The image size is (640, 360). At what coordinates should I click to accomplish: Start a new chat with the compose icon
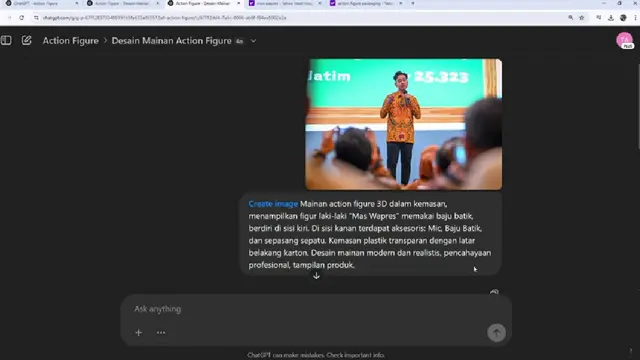pyautogui.click(x=27, y=40)
